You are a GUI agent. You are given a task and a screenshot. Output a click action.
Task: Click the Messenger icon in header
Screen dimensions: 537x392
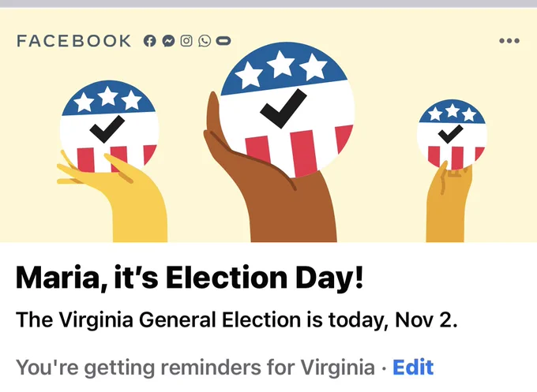click(168, 41)
